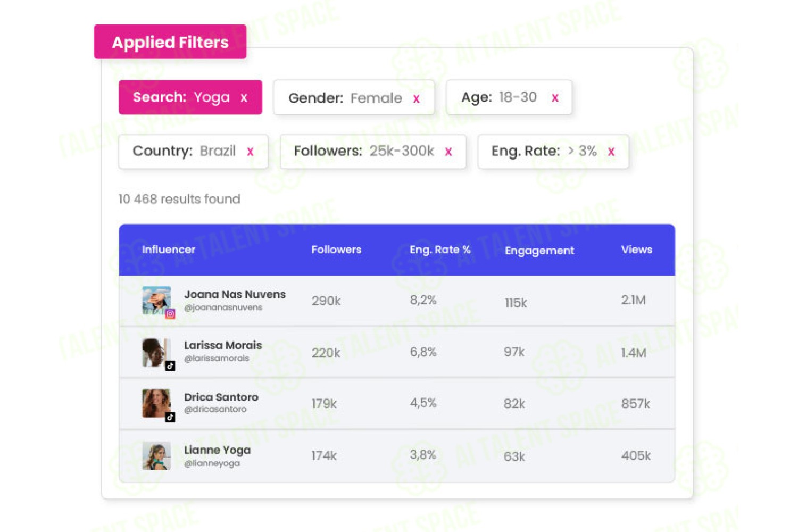Screen dimensions: 798x532
Task: Click followers value 179k
Action: click(324, 404)
